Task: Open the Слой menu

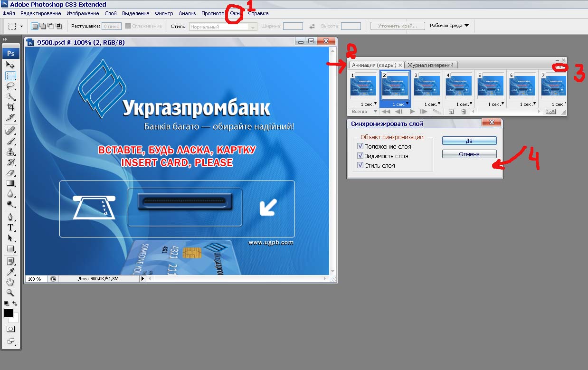Action: tap(111, 13)
